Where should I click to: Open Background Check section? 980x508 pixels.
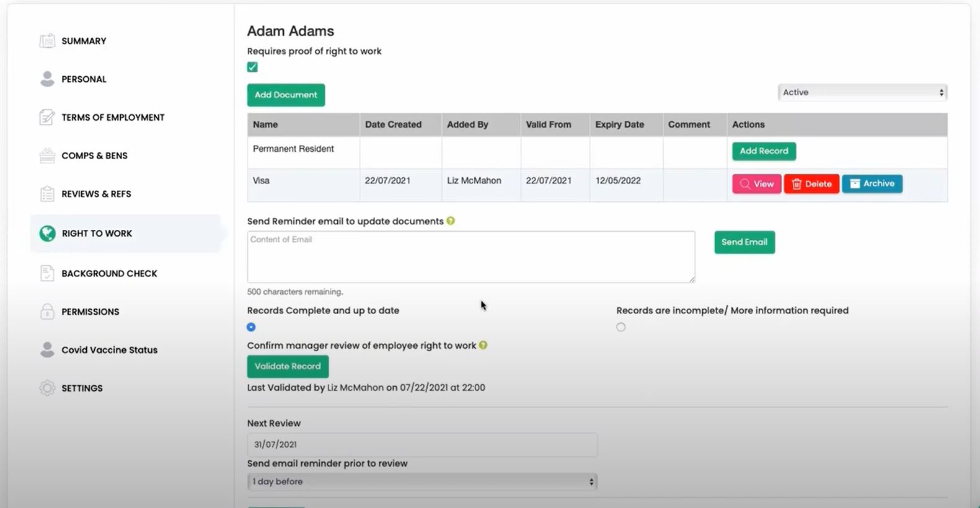(x=109, y=273)
